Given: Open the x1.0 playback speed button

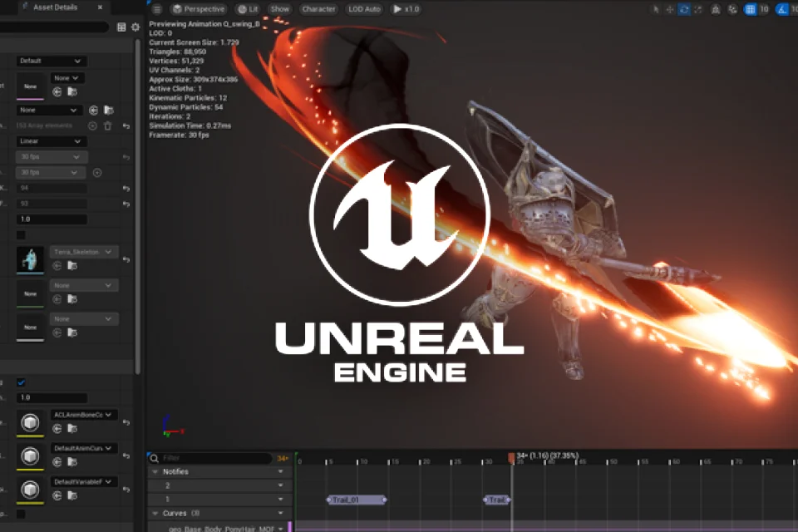Looking at the screenshot, I should click(x=406, y=9).
